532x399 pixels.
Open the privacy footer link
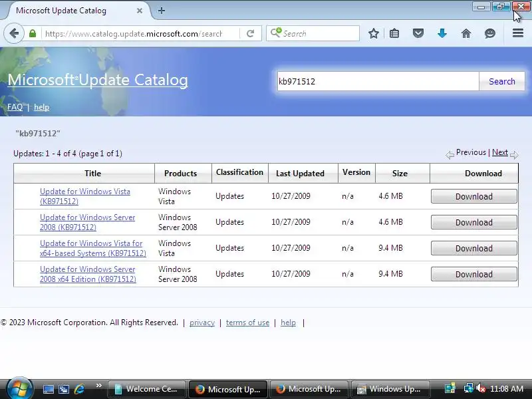[x=202, y=323]
